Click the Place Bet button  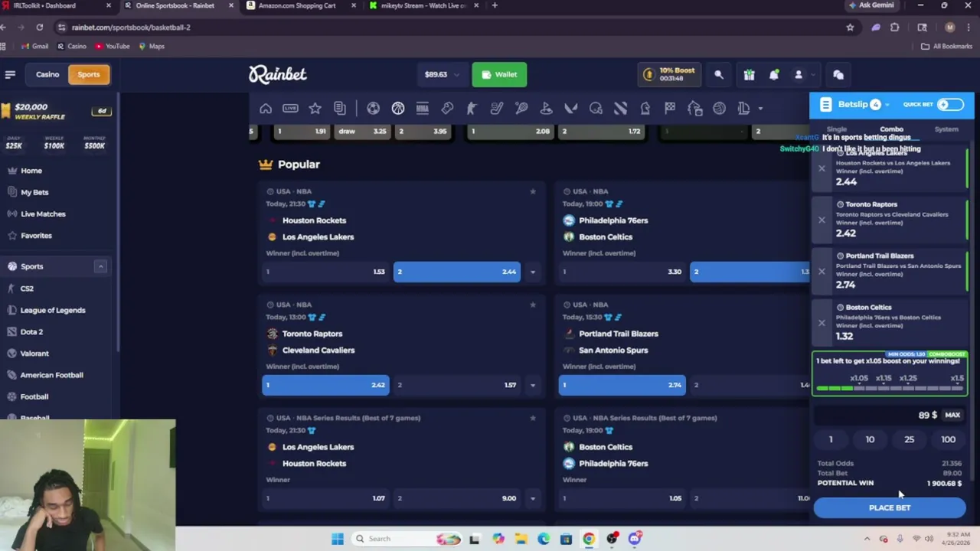[890, 507]
